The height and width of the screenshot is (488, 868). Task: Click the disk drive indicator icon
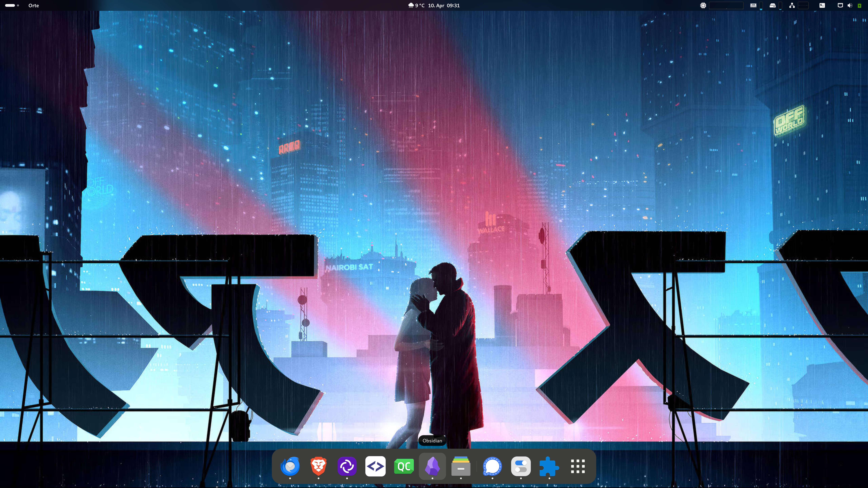(x=773, y=5)
